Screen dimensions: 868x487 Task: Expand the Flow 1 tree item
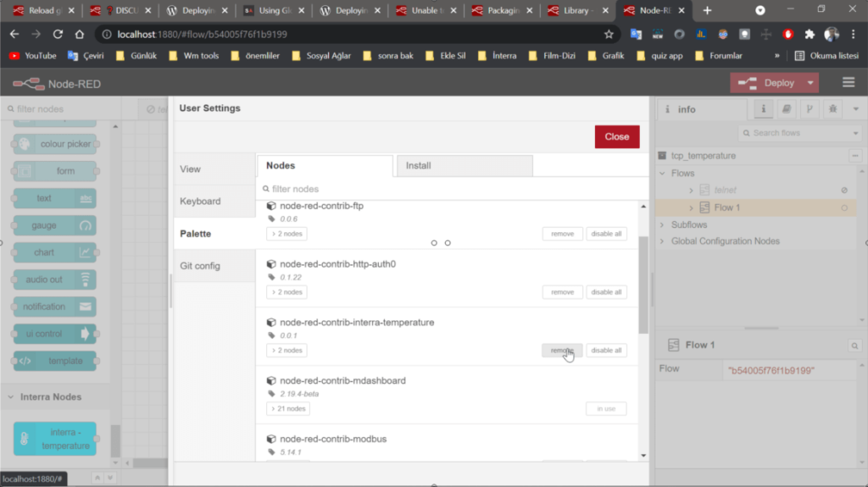(x=691, y=208)
